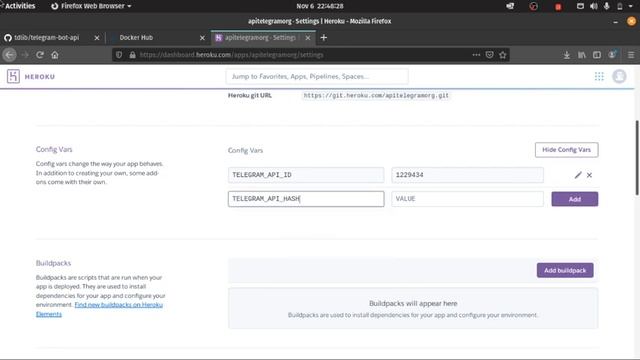Click the browser address bar URL
The height and width of the screenshot is (360, 640).
(231, 55)
